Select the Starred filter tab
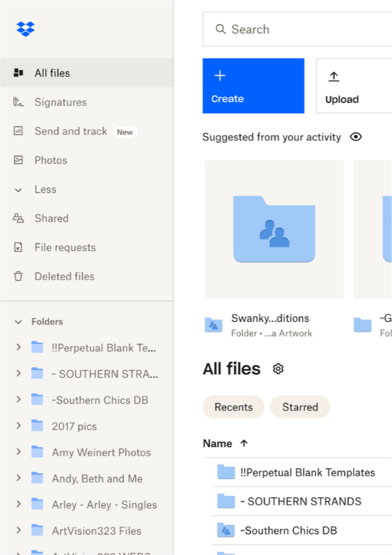Viewport: 392px width, 555px height. pyautogui.click(x=300, y=407)
